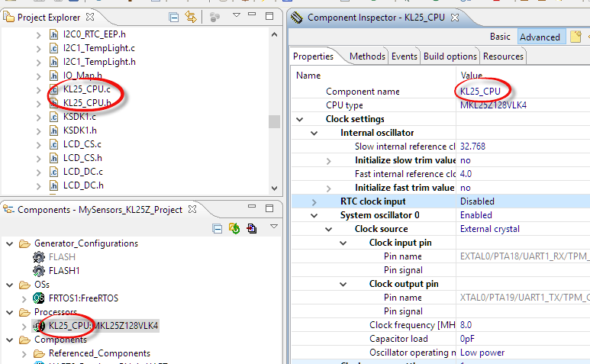Open Project Explorer view menu triangle
590x364 pixels.
click(237, 15)
